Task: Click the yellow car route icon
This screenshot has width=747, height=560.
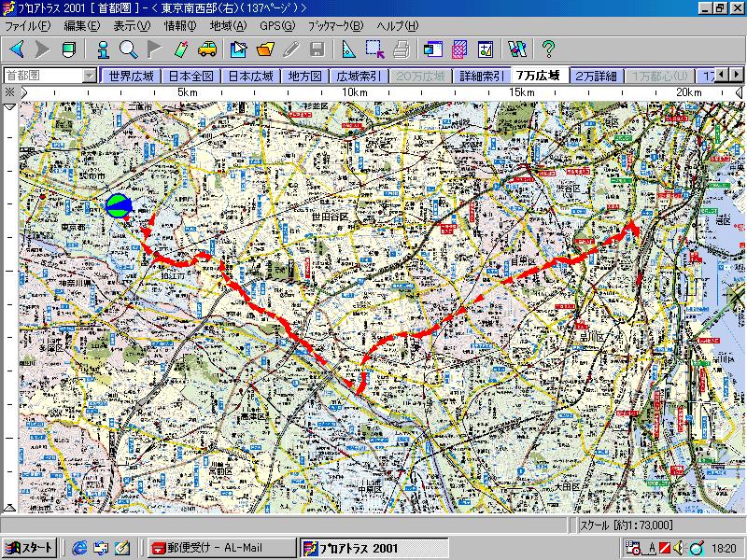Action: [207, 49]
